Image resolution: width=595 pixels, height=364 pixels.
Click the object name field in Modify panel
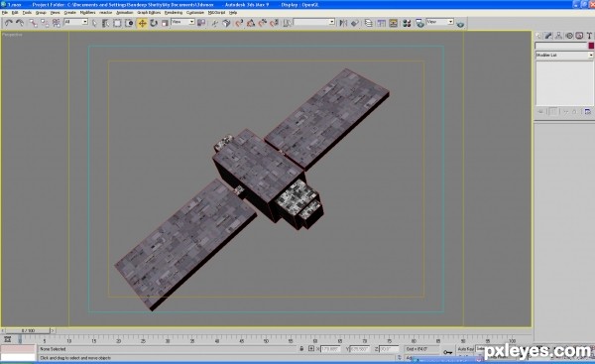(x=561, y=46)
